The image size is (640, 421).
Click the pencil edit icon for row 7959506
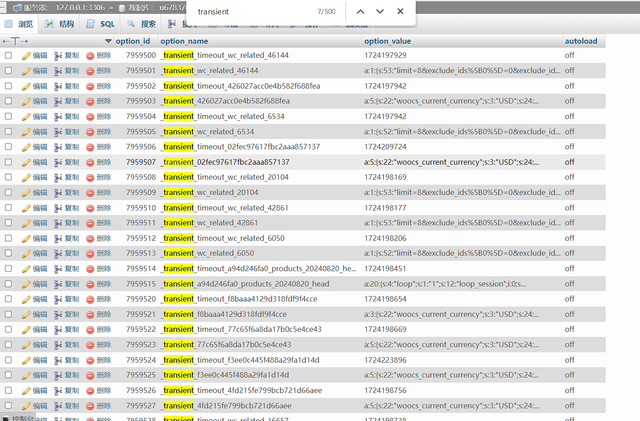pyautogui.click(x=27, y=147)
